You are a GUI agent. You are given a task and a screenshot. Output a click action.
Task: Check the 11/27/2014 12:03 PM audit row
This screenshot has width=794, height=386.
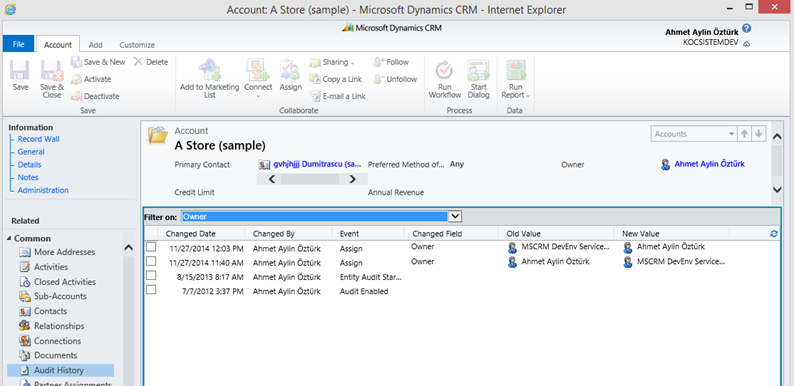tap(151, 247)
